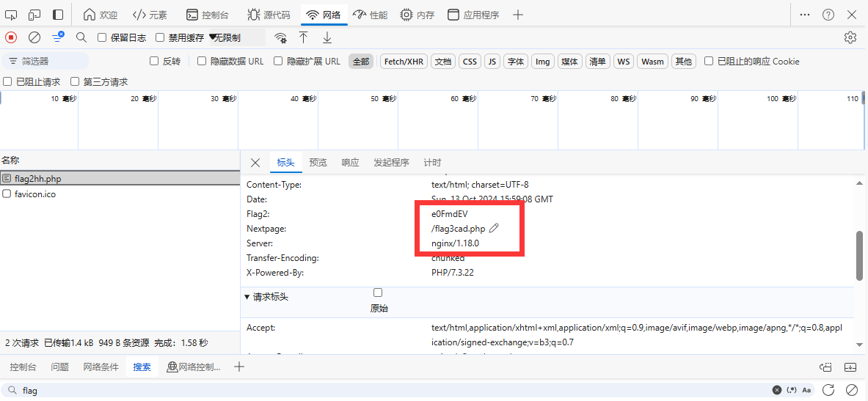868x401 pixels.
Task: Select the 全部 filter button
Action: (361, 62)
